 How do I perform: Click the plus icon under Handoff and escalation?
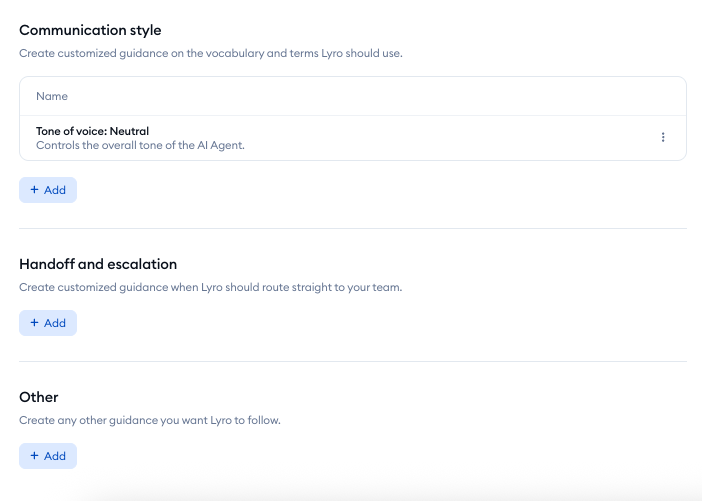(34, 323)
